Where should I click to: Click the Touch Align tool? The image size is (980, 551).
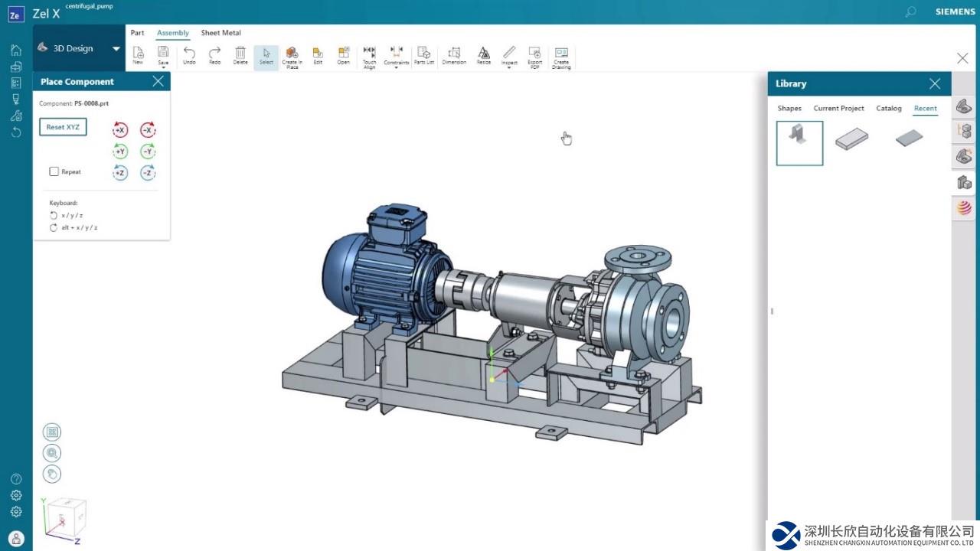click(x=369, y=56)
